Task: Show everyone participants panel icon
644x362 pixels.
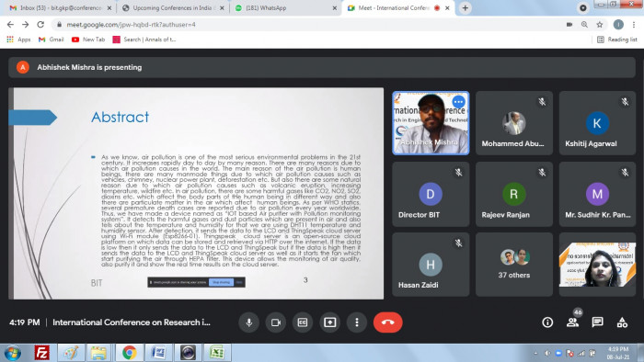Action: tap(572, 322)
